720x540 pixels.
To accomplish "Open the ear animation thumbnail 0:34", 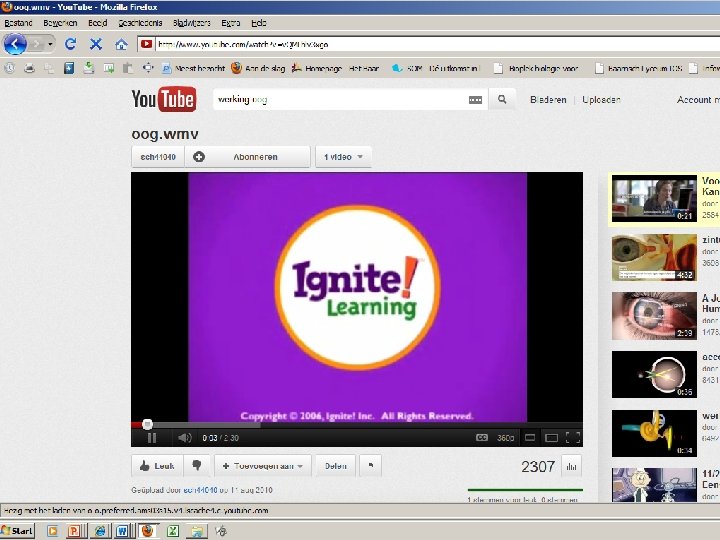I will (x=654, y=433).
